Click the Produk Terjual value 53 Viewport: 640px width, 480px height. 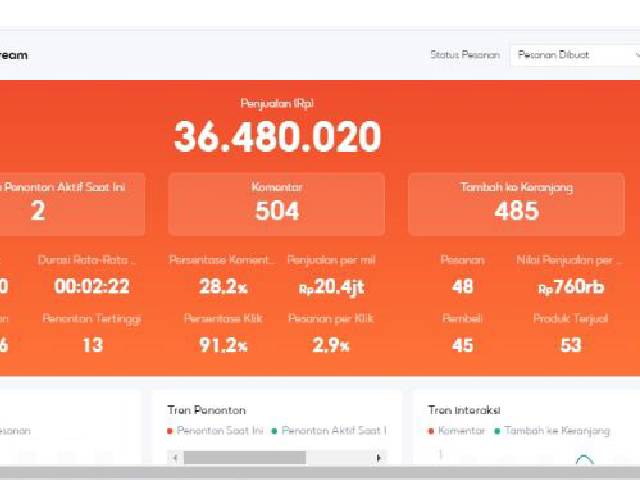pos(570,345)
